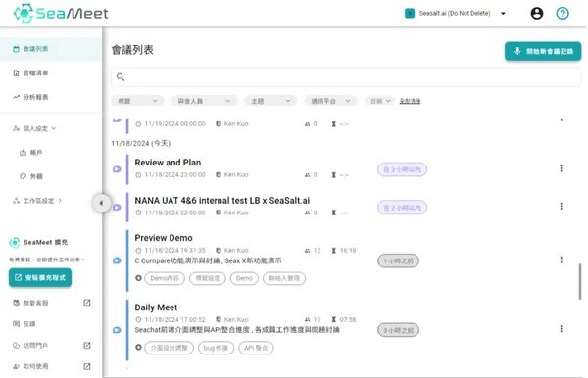Click clock icon in Review and Plan row
Image resolution: width=588 pixels, height=378 pixels.
tap(138, 175)
